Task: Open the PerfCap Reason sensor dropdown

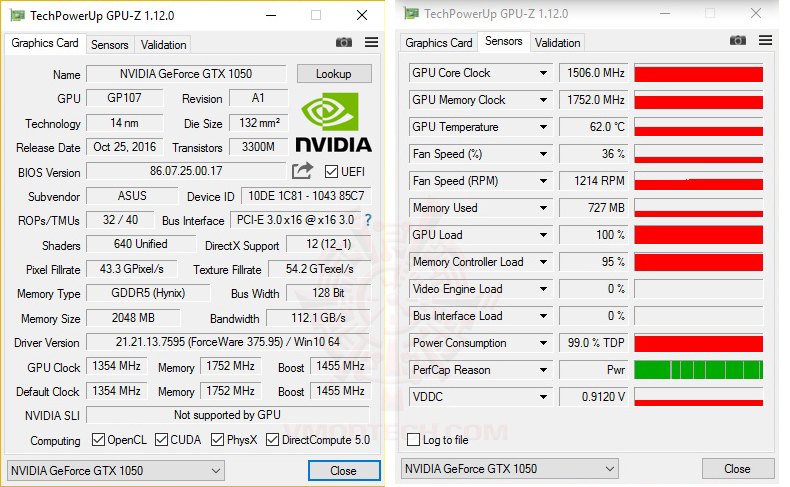Action: 543,370
